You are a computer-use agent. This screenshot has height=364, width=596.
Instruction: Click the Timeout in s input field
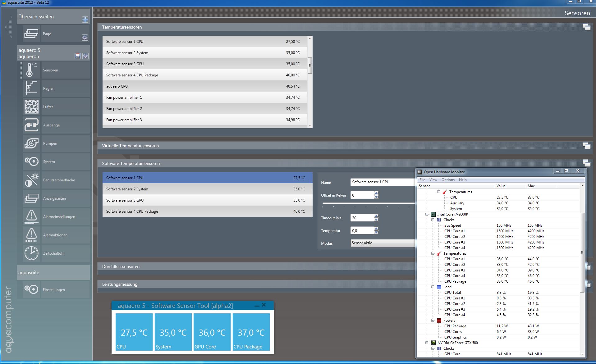tap(362, 218)
